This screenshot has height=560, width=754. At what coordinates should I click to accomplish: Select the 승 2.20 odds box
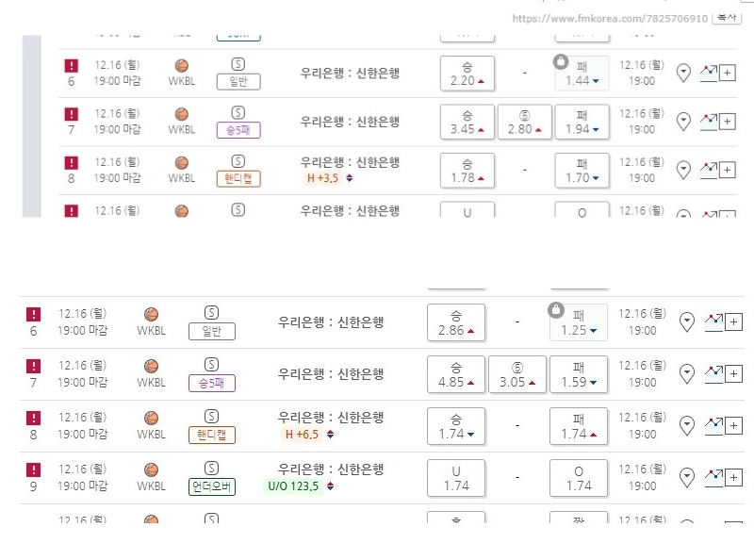pos(467,74)
